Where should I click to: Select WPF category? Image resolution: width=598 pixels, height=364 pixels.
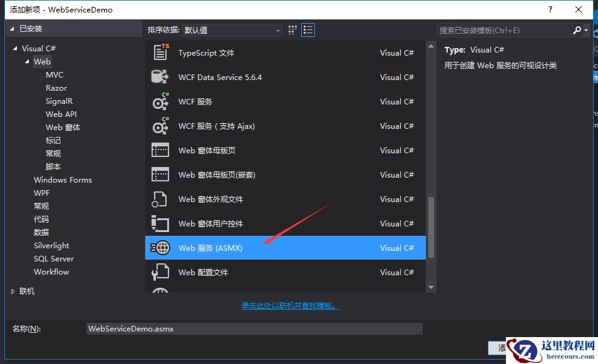click(x=41, y=193)
